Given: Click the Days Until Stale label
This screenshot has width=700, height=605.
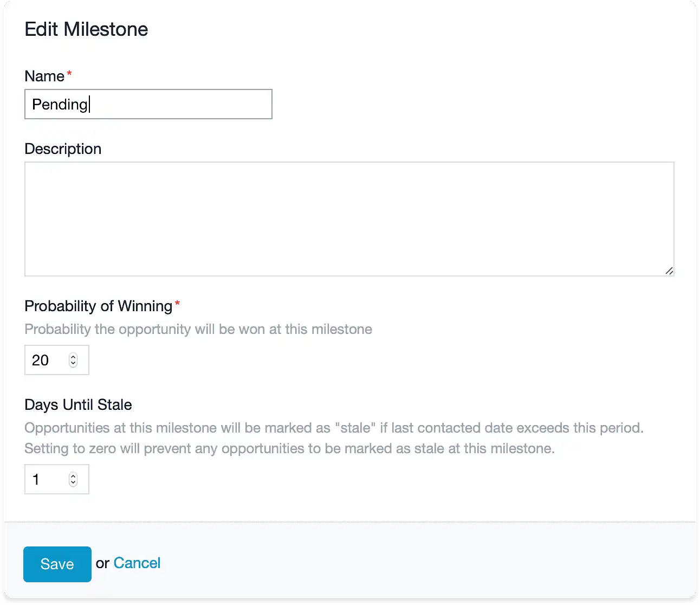Looking at the screenshot, I should pyautogui.click(x=79, y=405).
